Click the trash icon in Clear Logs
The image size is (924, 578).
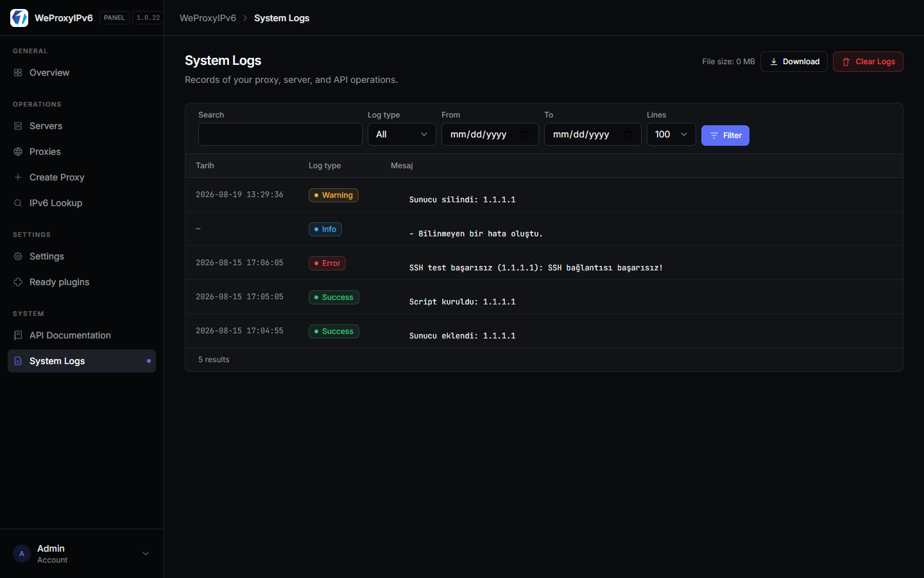(x=846, y=62)
